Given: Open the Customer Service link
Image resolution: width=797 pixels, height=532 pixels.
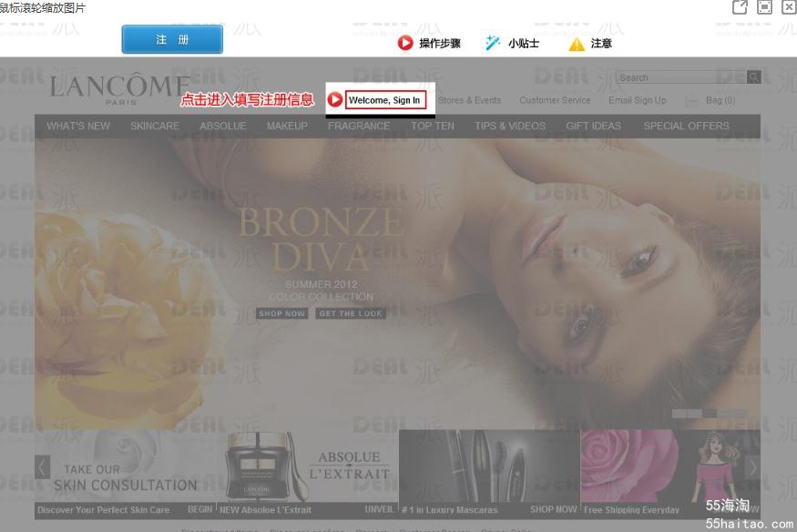Looking at the screenshot, I should [555, 100].
